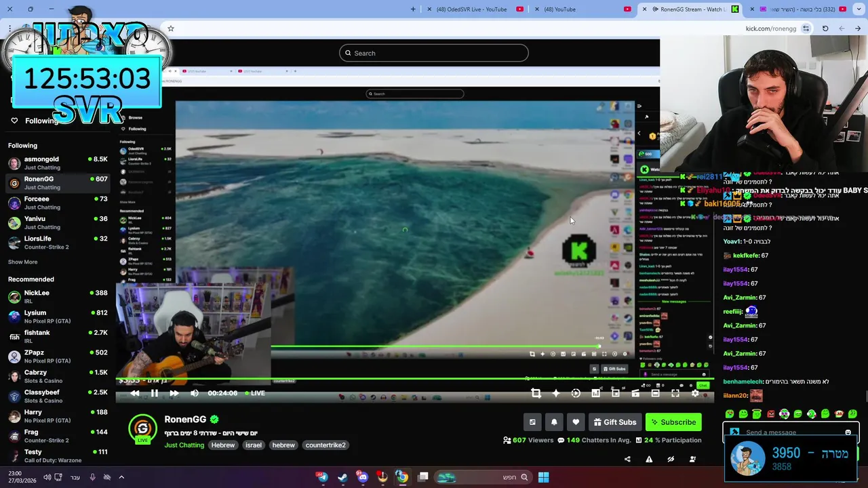868x488 pixels.
Task: Open Cabrzy recommended channel
Action: [58, 376]
